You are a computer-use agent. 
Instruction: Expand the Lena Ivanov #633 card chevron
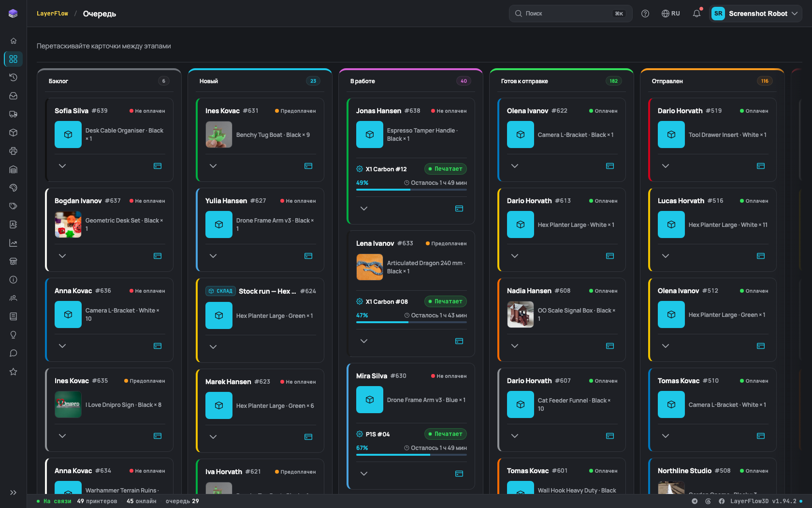click(x=364, y=341)
